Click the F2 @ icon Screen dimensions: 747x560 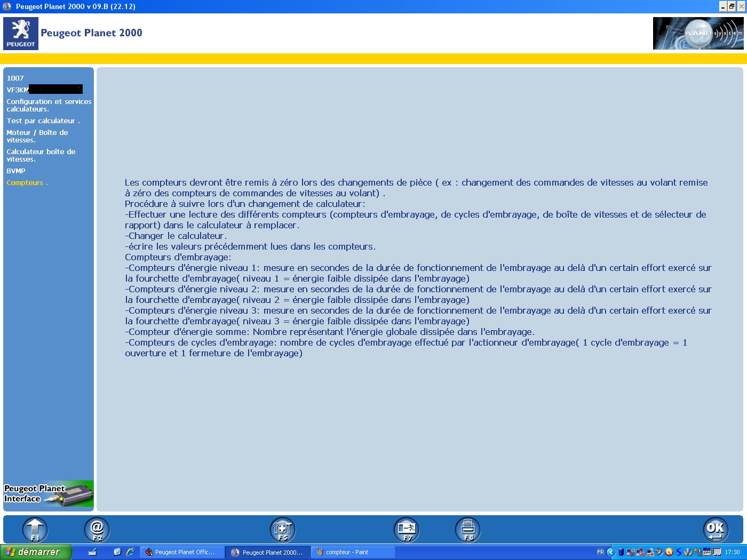point(97,530)
